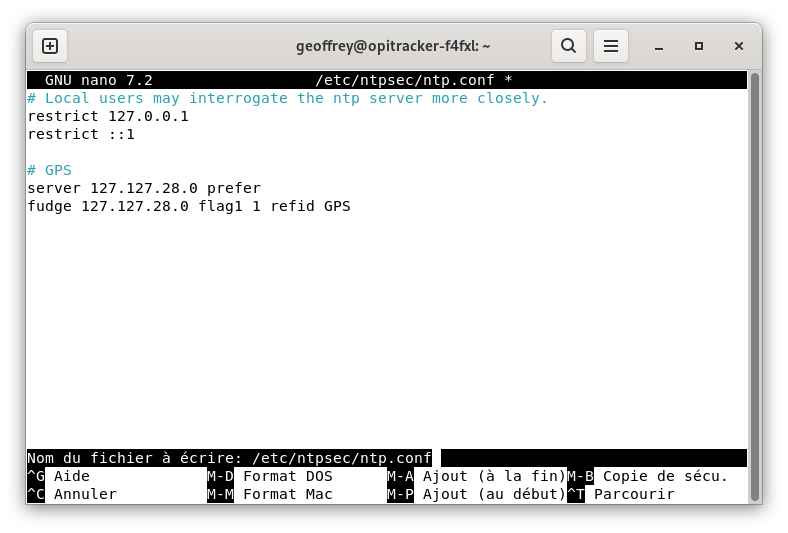Click the window title geoffrey@opitracker-f4fxl
788x533 pixels.
(x=393, y=46)
